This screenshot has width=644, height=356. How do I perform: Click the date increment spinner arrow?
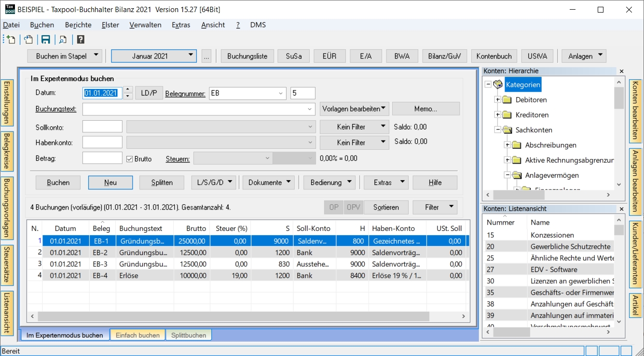click(x=128, y=90)
